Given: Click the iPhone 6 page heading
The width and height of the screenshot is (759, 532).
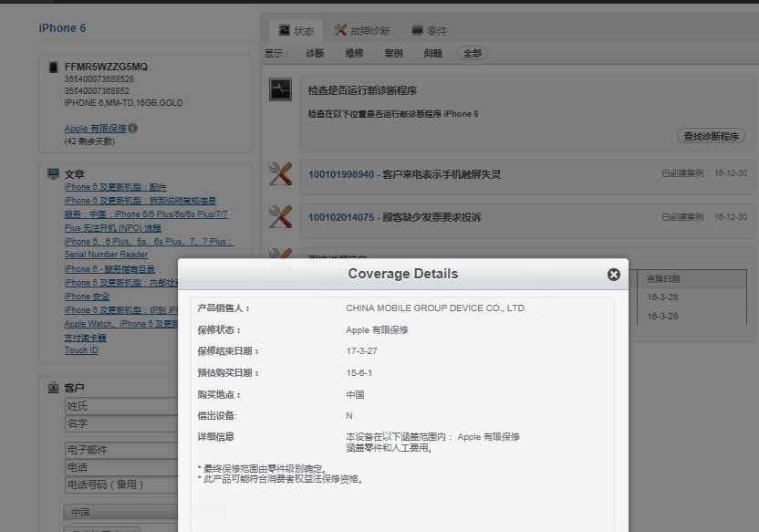Looking at the screenshot, I should (x=62, y=28).
